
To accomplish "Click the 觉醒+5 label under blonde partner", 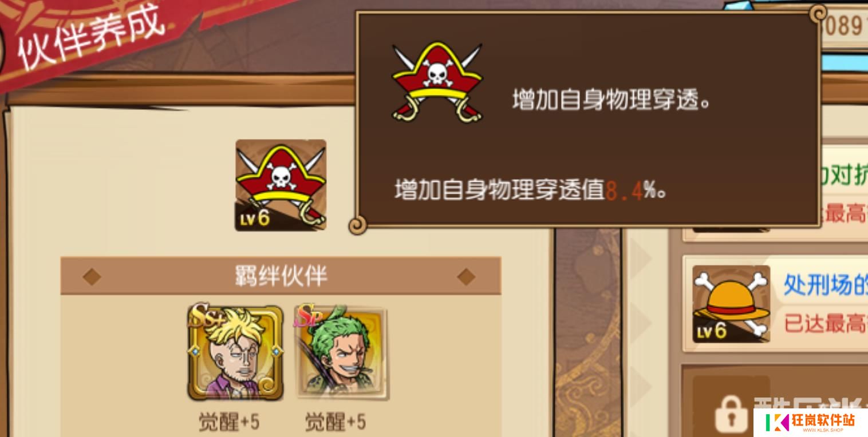I will pyautogui.click(x=228, y=422).
